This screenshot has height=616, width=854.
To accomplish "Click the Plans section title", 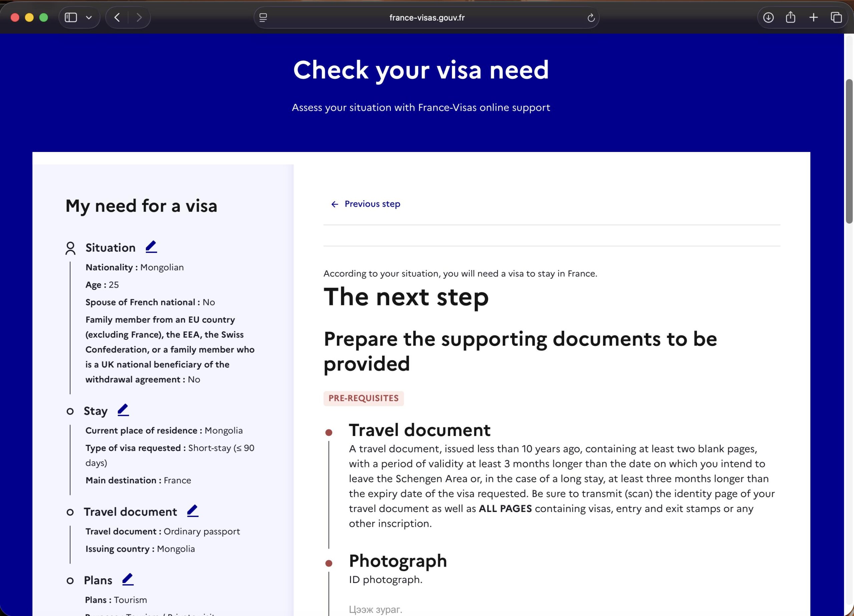I will [x=98, y=580].
